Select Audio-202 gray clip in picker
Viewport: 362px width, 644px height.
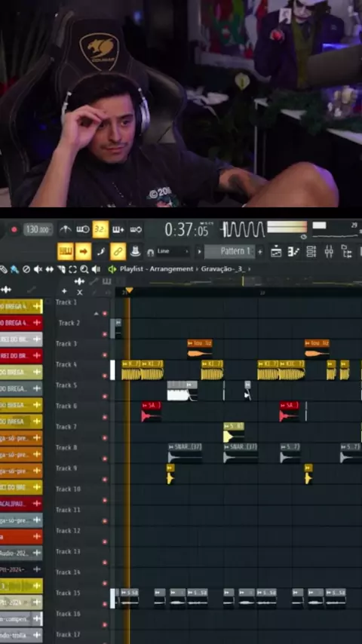[x=21, y=554]
